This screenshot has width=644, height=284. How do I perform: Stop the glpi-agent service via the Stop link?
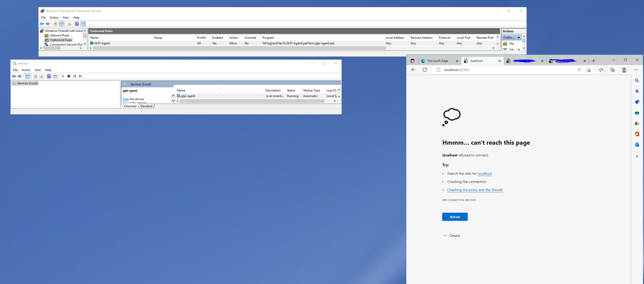pyautogui.click(x=126, y=99)
